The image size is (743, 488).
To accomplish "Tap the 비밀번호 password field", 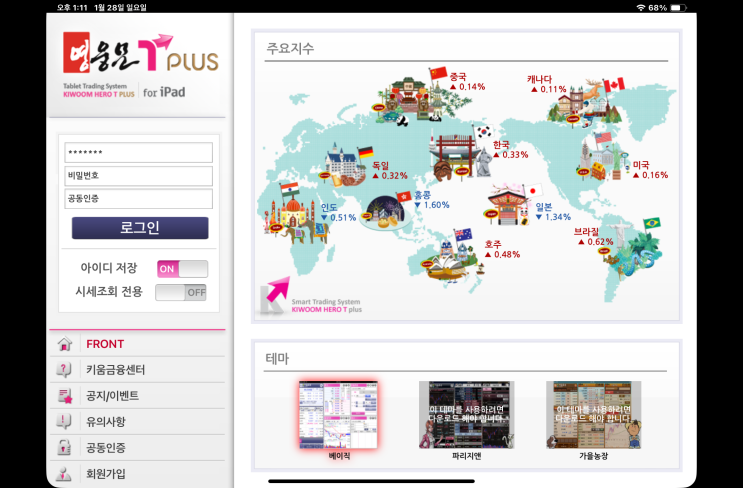I will (x=138, y=176).
